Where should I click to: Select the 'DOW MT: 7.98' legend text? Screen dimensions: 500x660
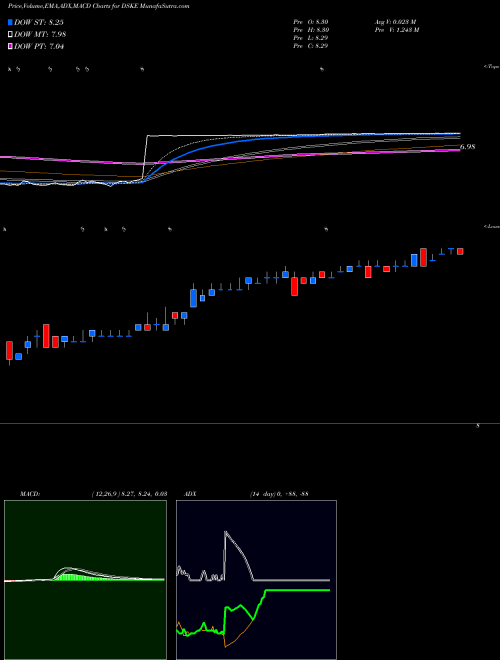pos(40,35)
